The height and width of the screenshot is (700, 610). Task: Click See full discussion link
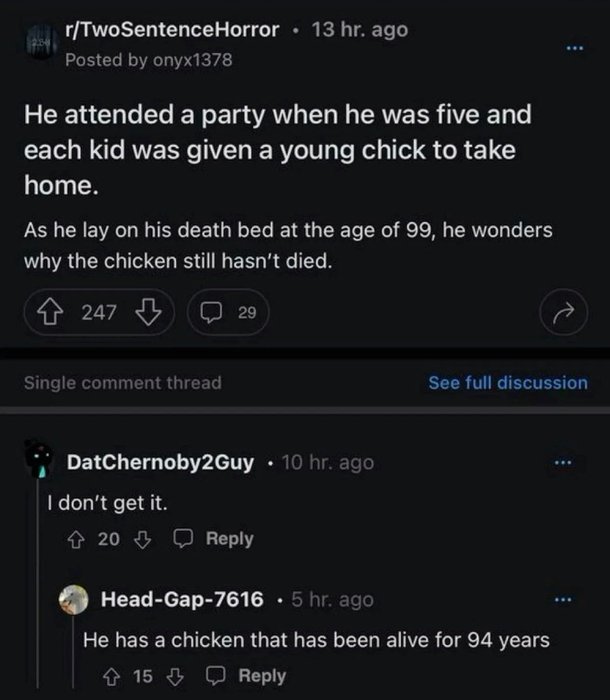click(x=508, y=382)
